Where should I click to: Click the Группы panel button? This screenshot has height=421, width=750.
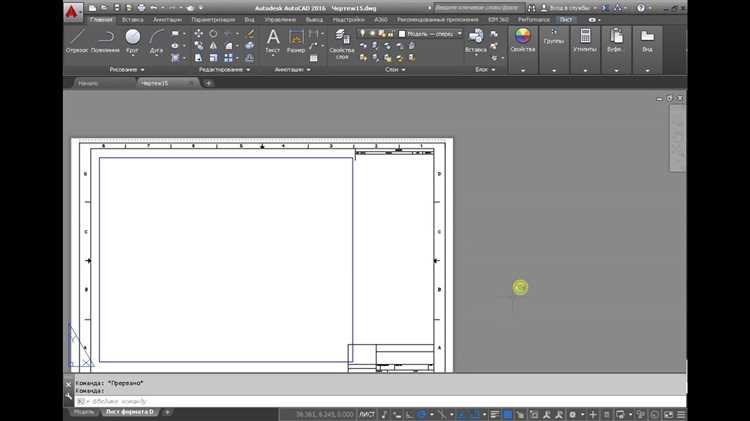(553, 40)
